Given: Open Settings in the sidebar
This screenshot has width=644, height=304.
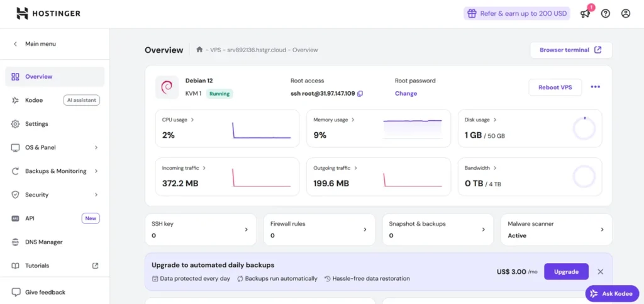Looking at the screenshot, I should [x=55, y=123].
